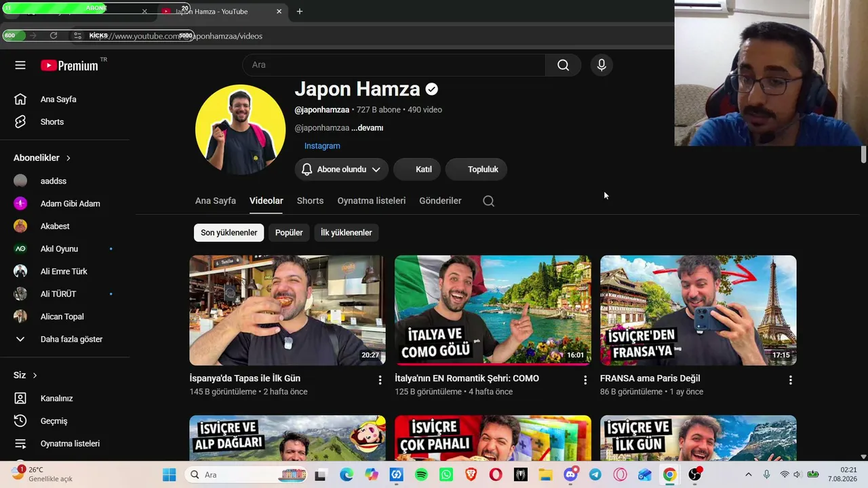This screenshot has height=488, width=868.
Task: Switch to Videolar tab
Action: [267, 201]
